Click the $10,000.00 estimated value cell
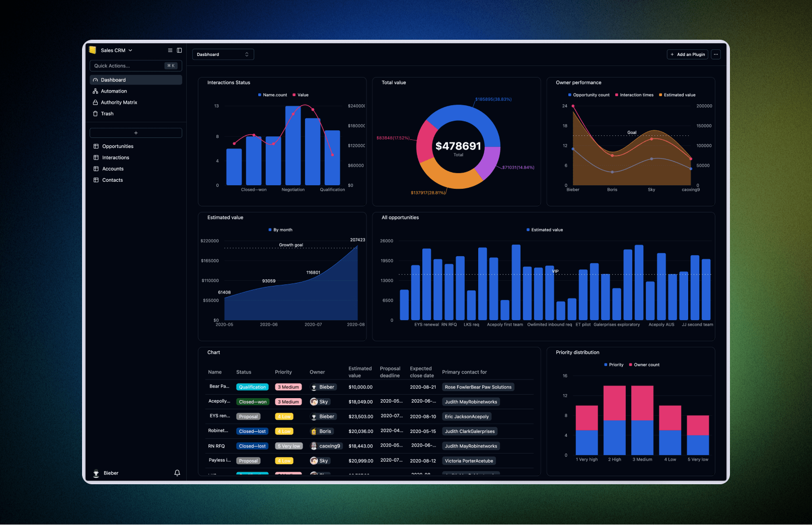The height and width of the screenshot is (525, 812). tap(360, 387)
